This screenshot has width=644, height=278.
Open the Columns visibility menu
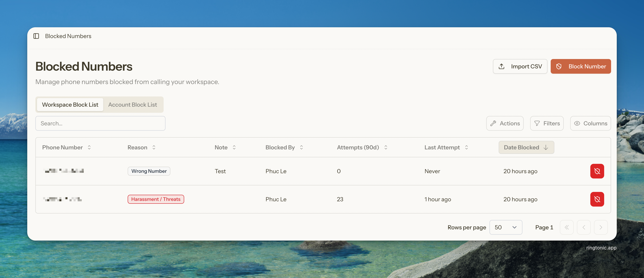590,123
